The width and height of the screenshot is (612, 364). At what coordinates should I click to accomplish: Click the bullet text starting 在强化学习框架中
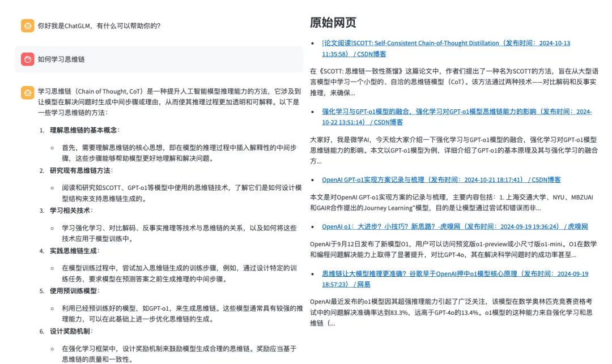coord(180,354)
